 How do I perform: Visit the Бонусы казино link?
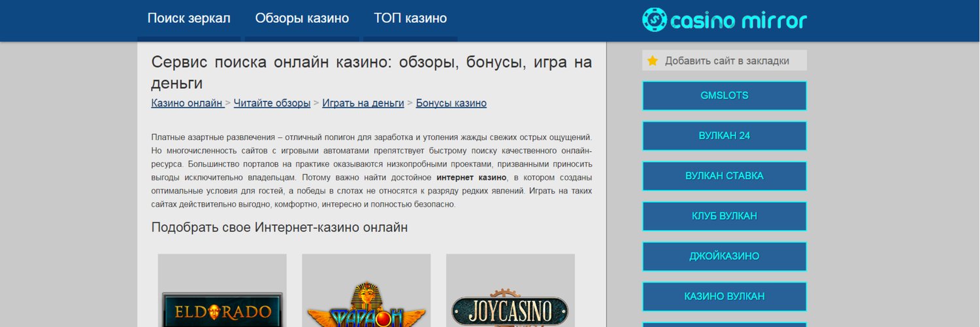point(451,103)
